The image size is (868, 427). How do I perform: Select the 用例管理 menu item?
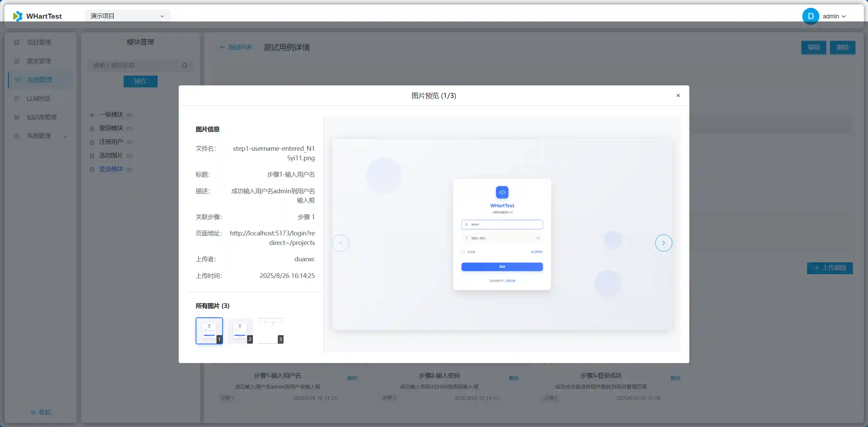pyautogui.click(x=40, y=80)
